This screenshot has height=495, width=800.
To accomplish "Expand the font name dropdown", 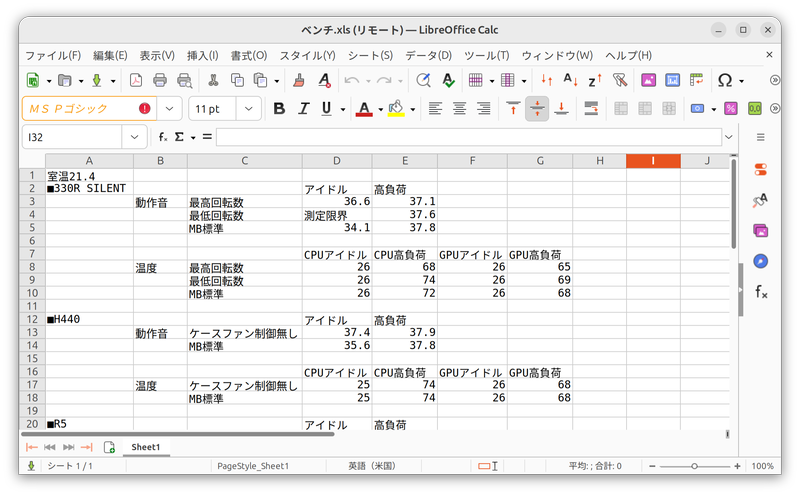I will pyautogui.click(x=169, y=109).
